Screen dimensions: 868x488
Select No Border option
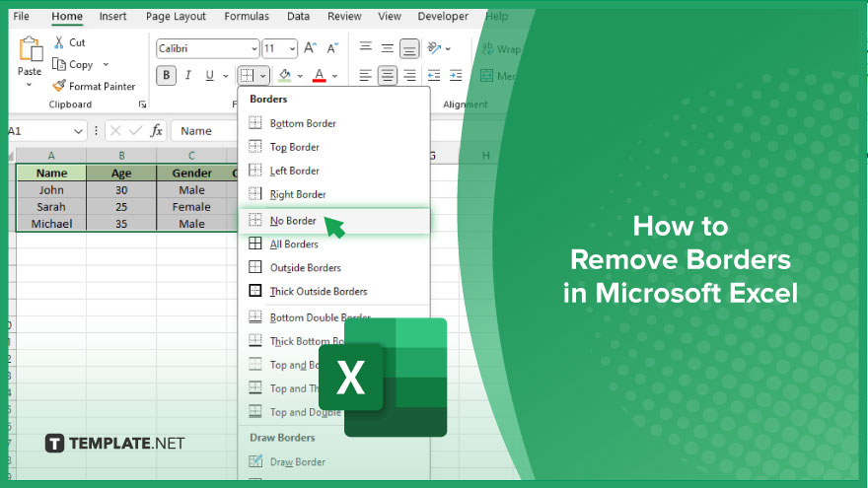point(333,220)
